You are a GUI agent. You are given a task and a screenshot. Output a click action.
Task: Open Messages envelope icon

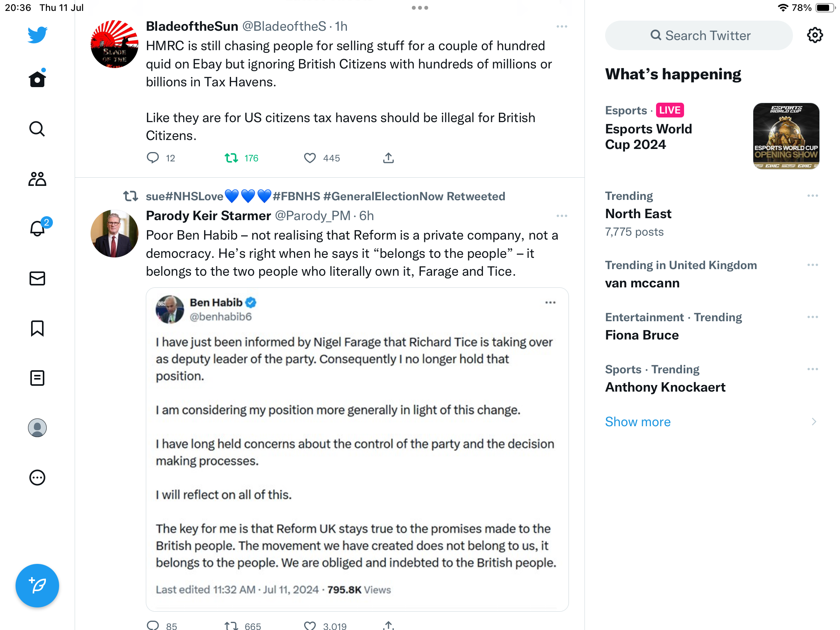pos(37,278)
